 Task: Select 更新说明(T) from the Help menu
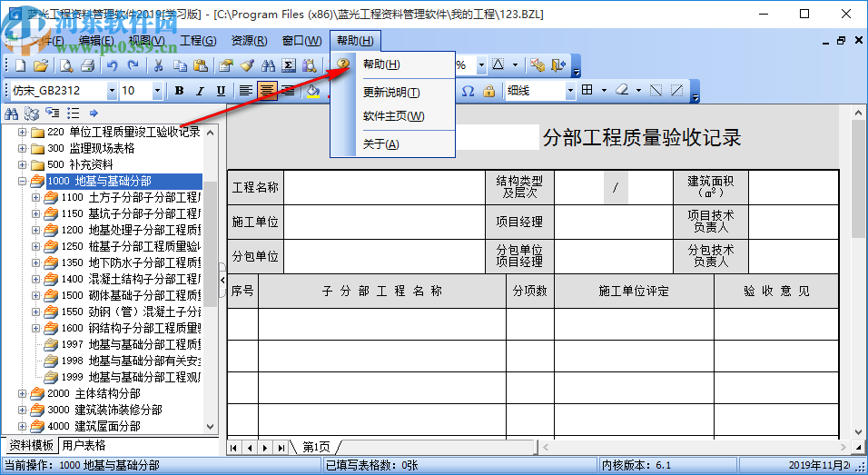tap(392, 93)
